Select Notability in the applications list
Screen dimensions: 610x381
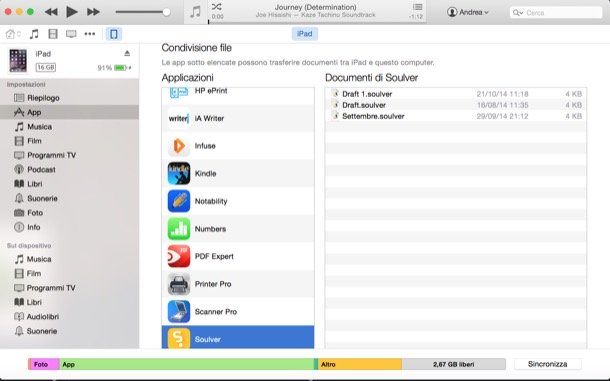coord(238,201)
